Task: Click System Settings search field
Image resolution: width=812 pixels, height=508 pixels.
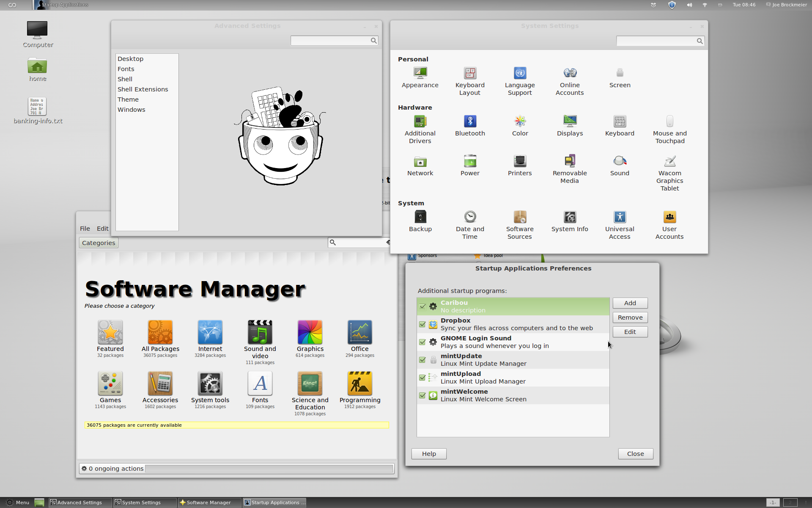Action: tap(660, 41)
